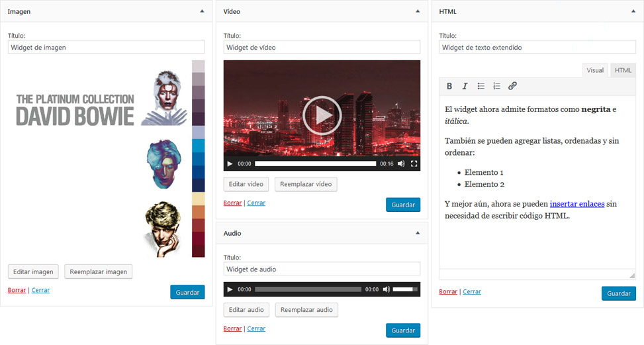Save the Audio widget with Guardar
The height and width of the screenshot is (345, 644).
click(403, 330)
